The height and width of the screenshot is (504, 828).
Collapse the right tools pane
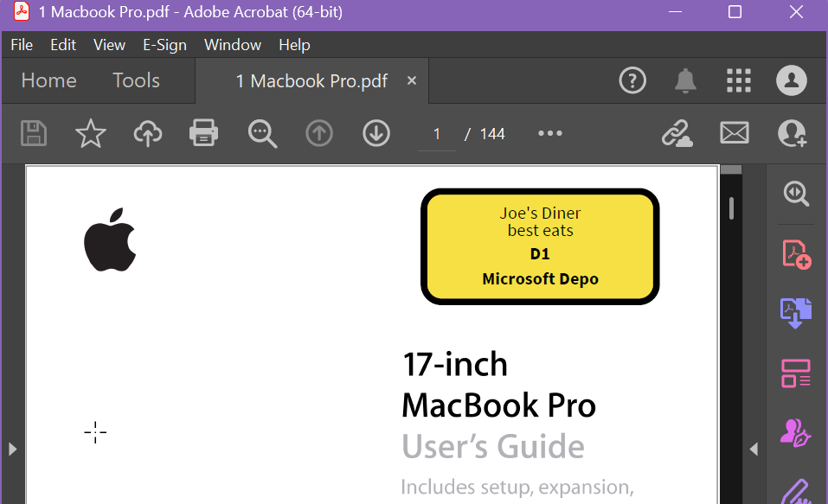754,449
